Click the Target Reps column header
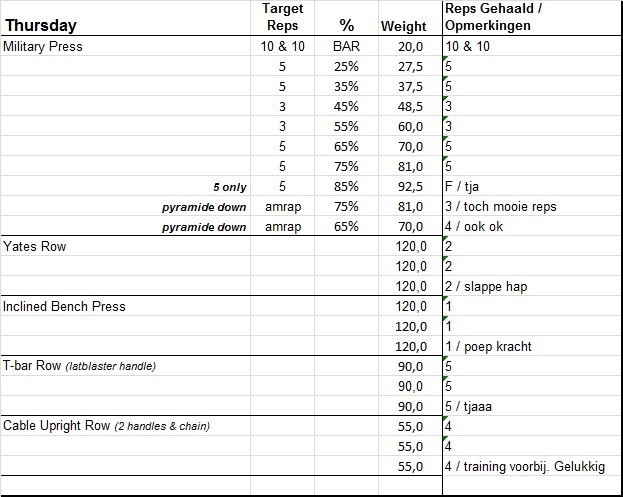This screenshot has height=497, width=623. [x=282, y=17]
